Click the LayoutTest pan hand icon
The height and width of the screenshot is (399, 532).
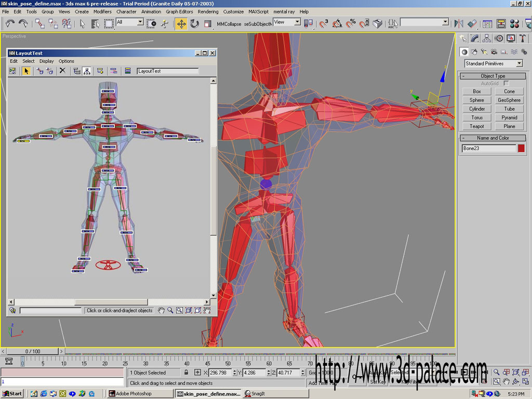click(x=161, y=310)
